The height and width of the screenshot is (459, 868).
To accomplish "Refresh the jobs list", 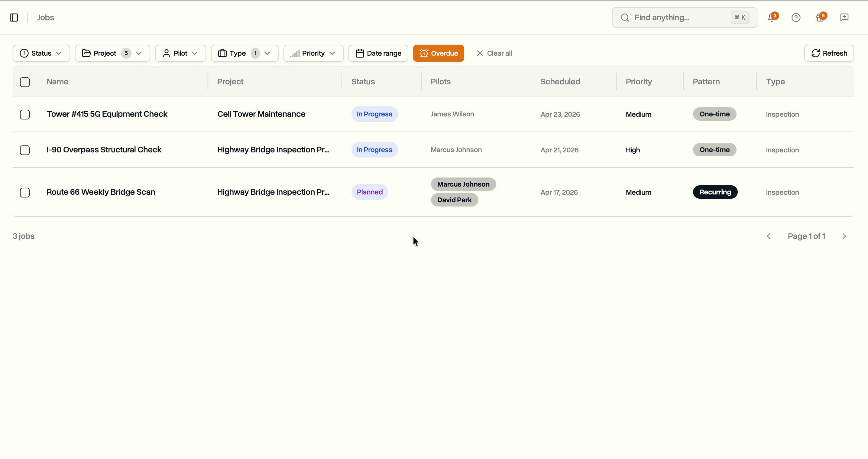I will (x=829, y=53).
